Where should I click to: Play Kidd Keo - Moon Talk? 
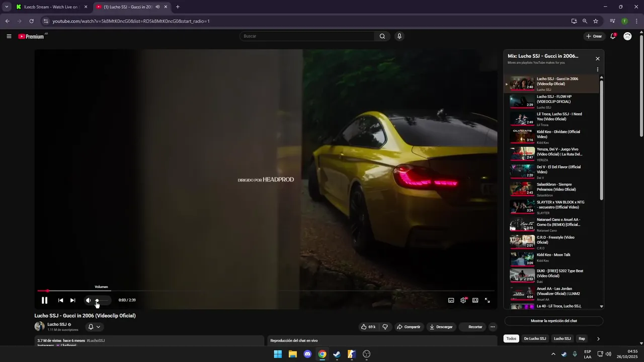pos(552,258)
